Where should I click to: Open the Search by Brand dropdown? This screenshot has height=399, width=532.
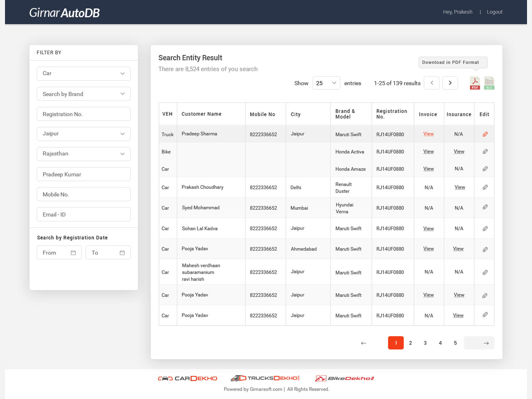coord(83,94)
